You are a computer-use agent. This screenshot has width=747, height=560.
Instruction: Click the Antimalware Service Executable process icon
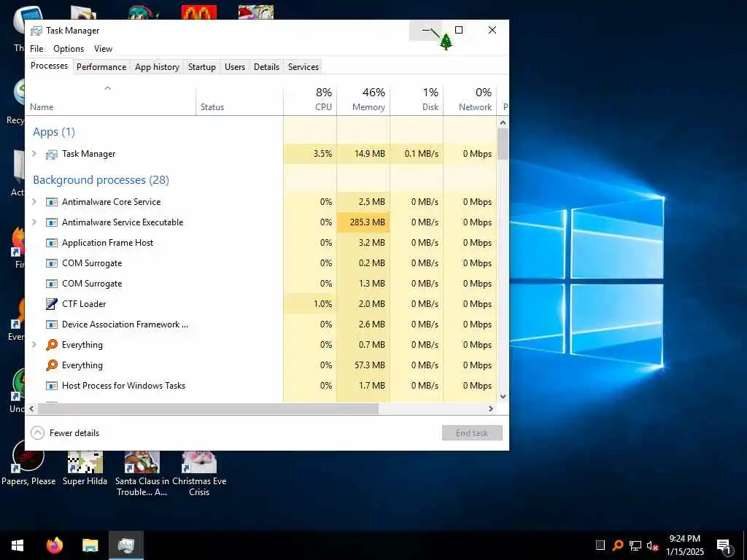[x=52, y=222]
